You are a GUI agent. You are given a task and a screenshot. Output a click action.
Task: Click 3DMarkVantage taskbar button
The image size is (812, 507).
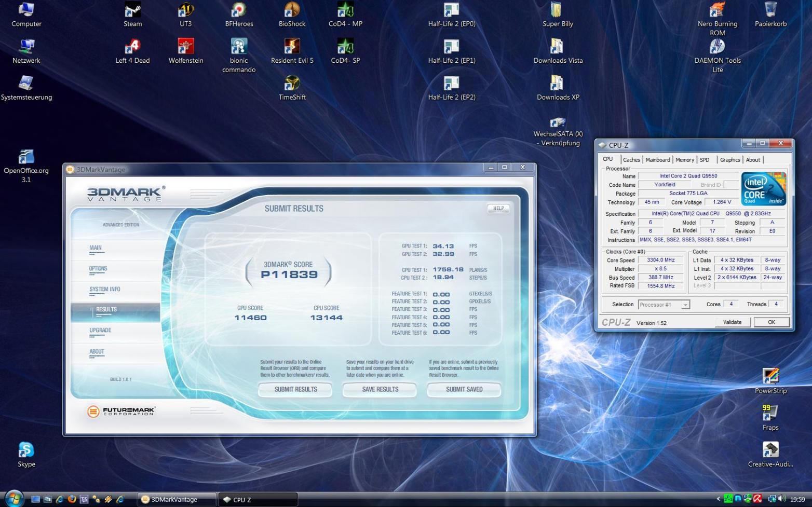(177, 499)
